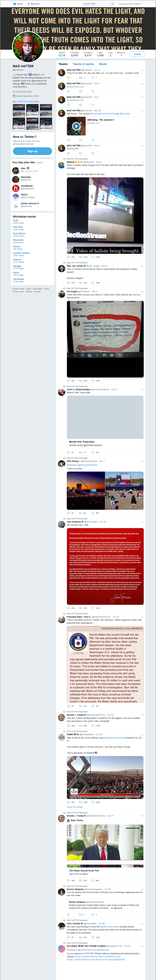Expand options on the Nov 30 ABCSong tweet

142,111
